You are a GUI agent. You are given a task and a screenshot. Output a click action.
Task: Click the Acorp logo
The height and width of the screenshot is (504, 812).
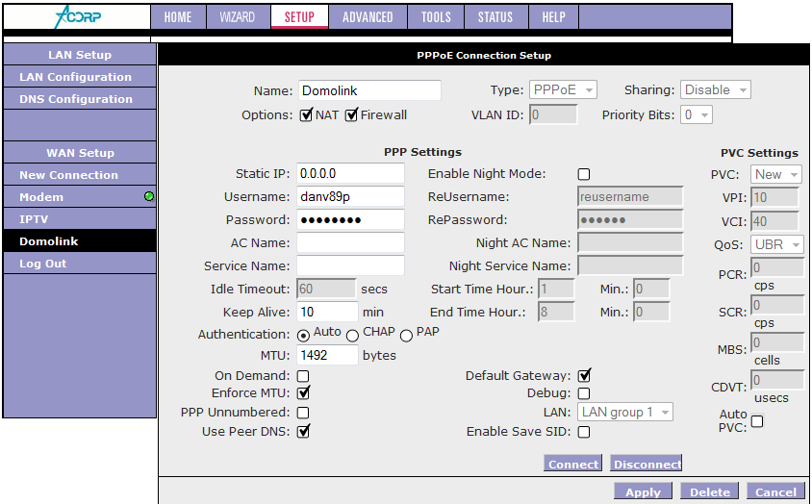pos(75,16)
